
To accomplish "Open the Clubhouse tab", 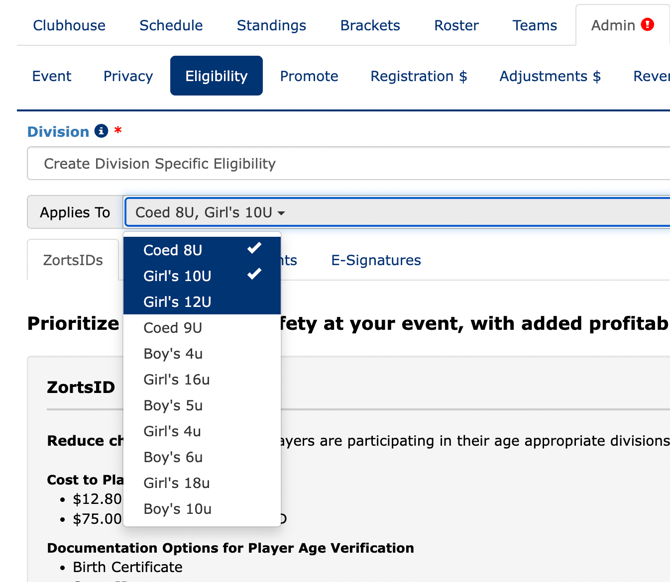I will 69,25.
